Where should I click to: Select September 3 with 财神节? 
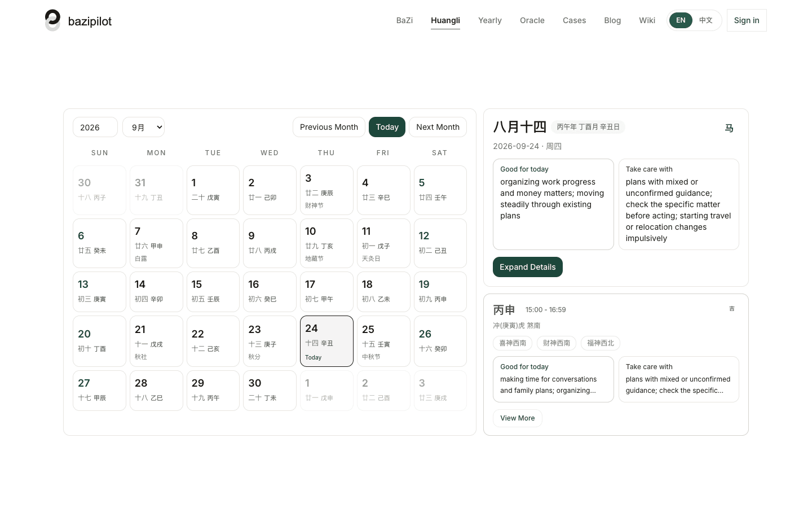point(326,190)
